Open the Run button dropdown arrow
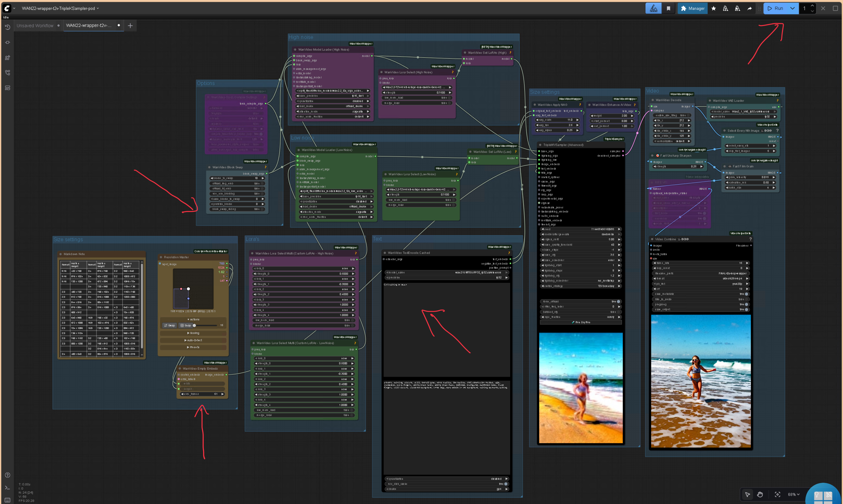Screen dimensions: 843x504 tap(792, 8)
